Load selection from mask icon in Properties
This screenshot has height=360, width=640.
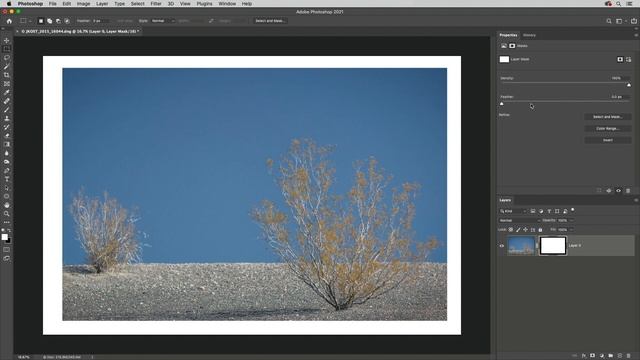coord(599,191)
